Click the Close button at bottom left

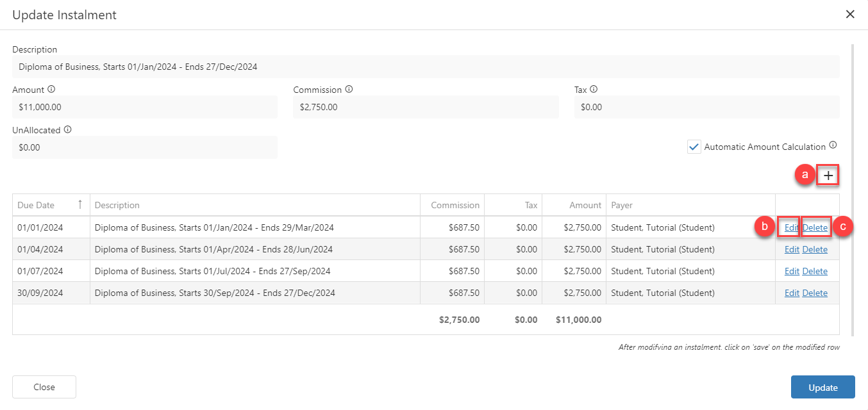tap(44, 387)
